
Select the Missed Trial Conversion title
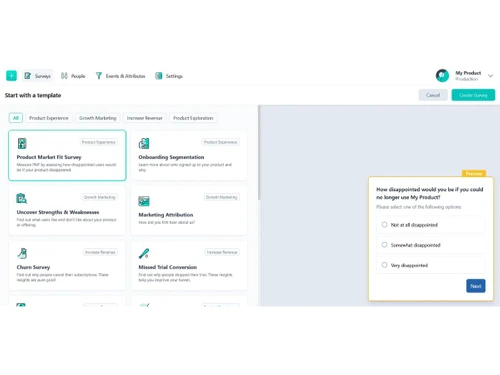click(x=168, y=267)
